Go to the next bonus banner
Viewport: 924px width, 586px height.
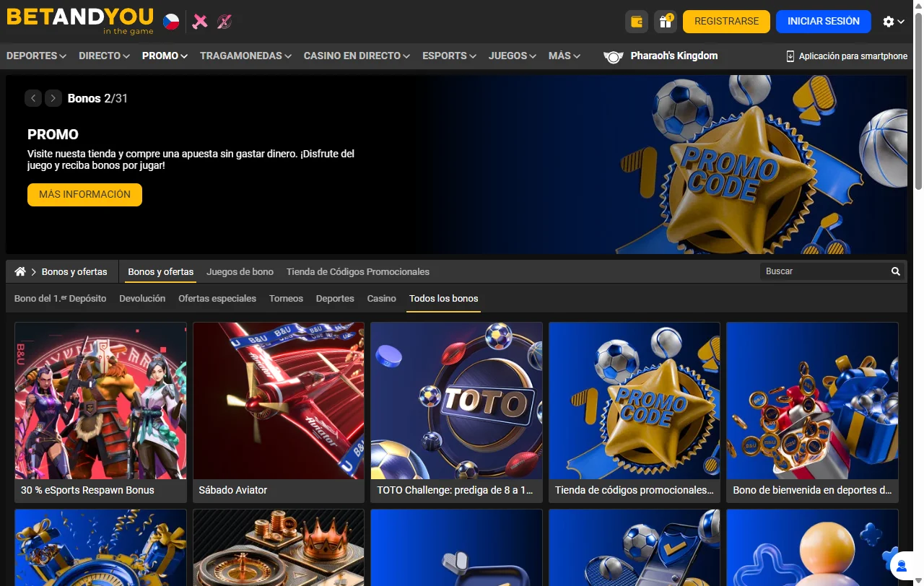tap(53, 98)
